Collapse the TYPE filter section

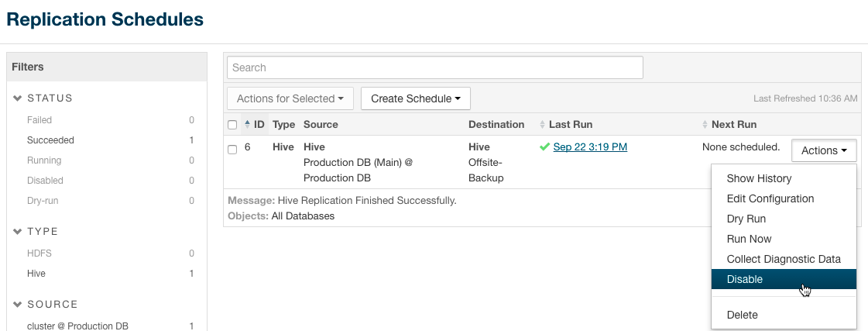[x=19, y=232]
